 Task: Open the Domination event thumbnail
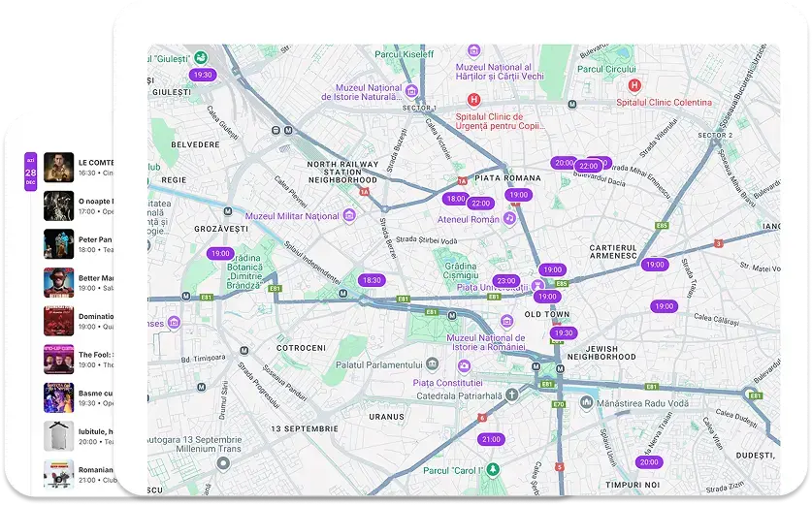(x=58, y=321)
